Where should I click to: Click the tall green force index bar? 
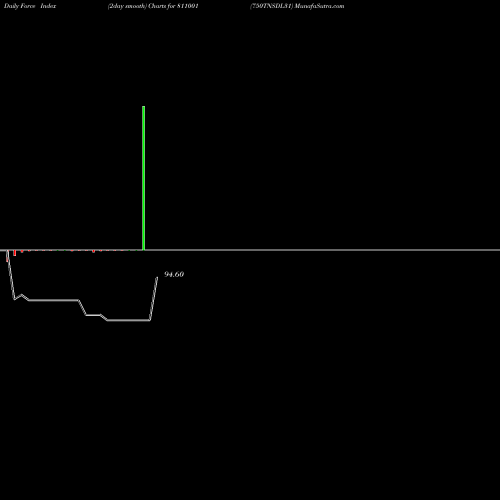[144, 178]
